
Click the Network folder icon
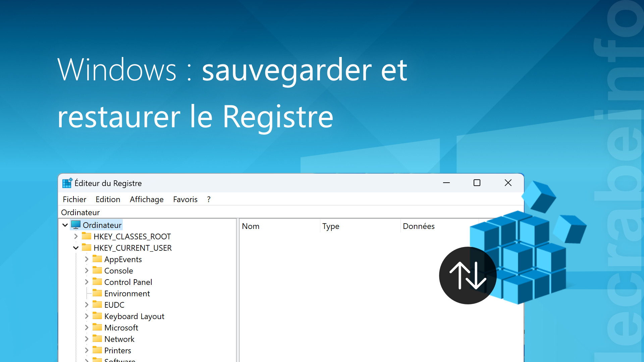(x=97, y=339)
